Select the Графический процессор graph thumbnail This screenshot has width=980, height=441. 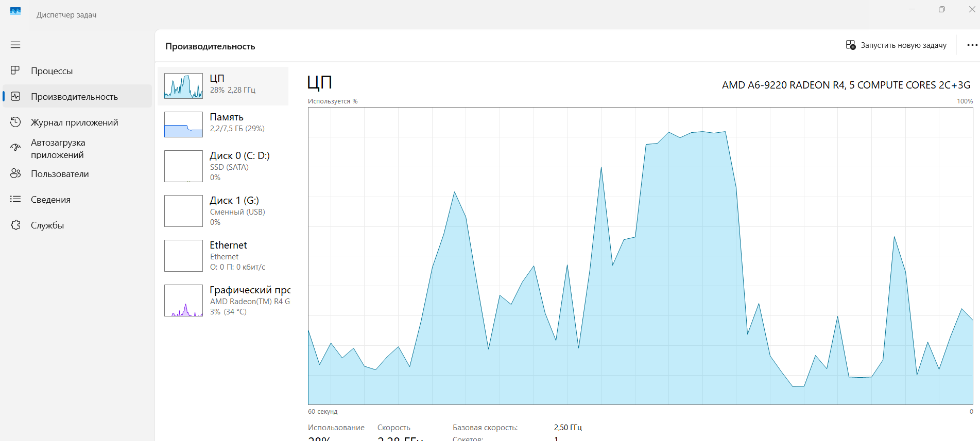183,301
